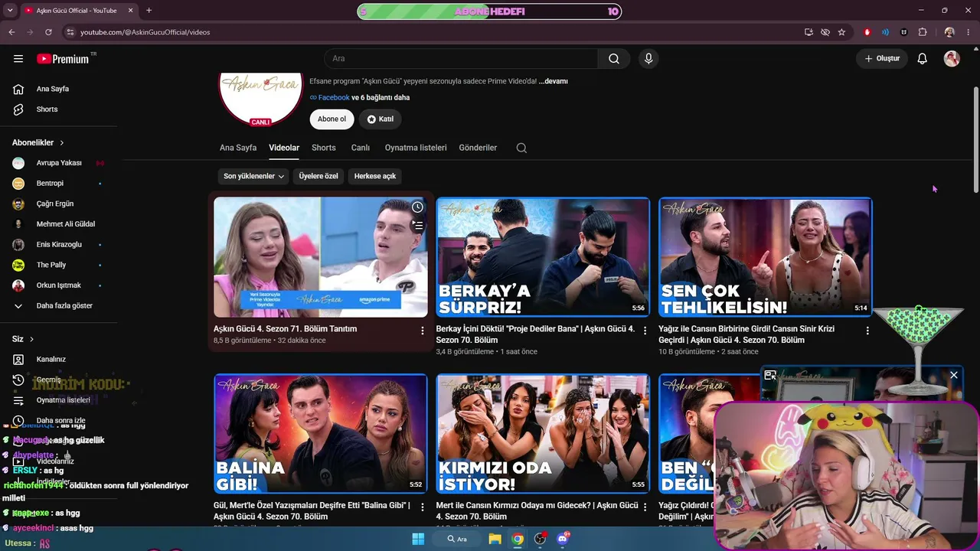The image size is (980, 551).
Task: Expand channel description with ...devamı
Action: click(x=553, y=81)
